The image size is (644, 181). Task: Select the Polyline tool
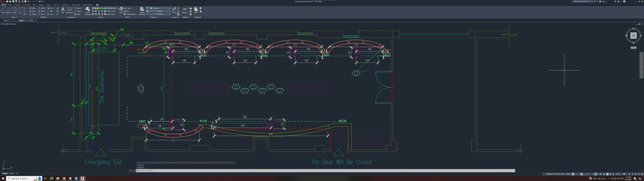[x=8, y=10]
